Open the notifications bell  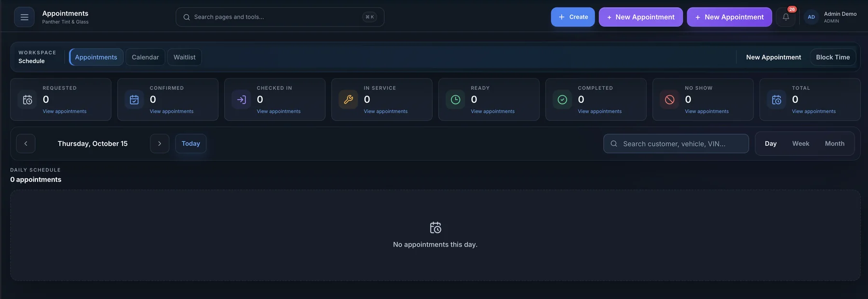tap(786, 17)
